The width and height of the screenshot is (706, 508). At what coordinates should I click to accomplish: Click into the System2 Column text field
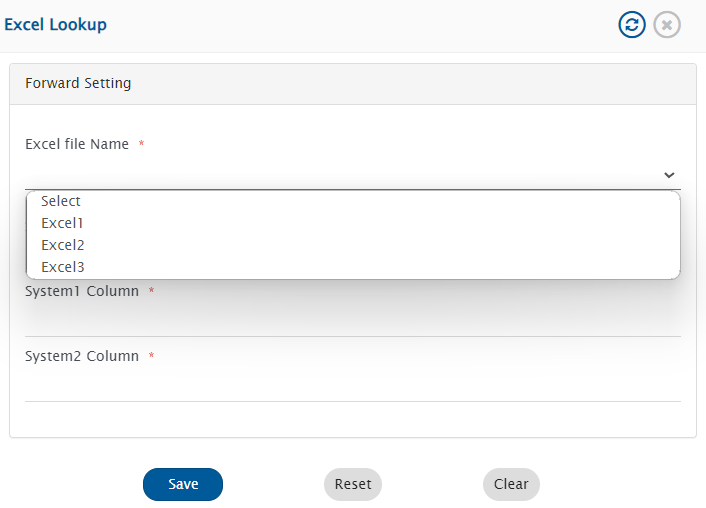pyautogui.click(x=352, y=386)
